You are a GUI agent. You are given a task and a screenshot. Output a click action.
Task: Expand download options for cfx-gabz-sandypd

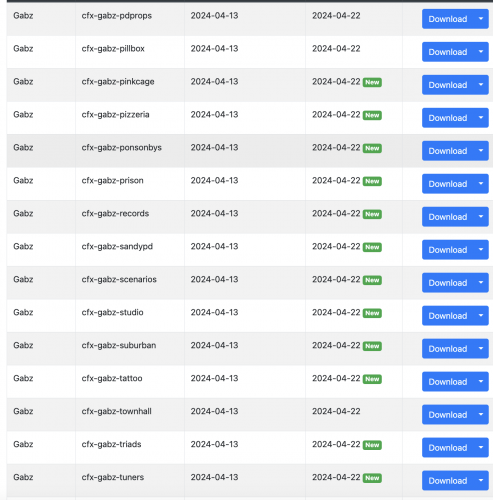(x=481, y=250)
